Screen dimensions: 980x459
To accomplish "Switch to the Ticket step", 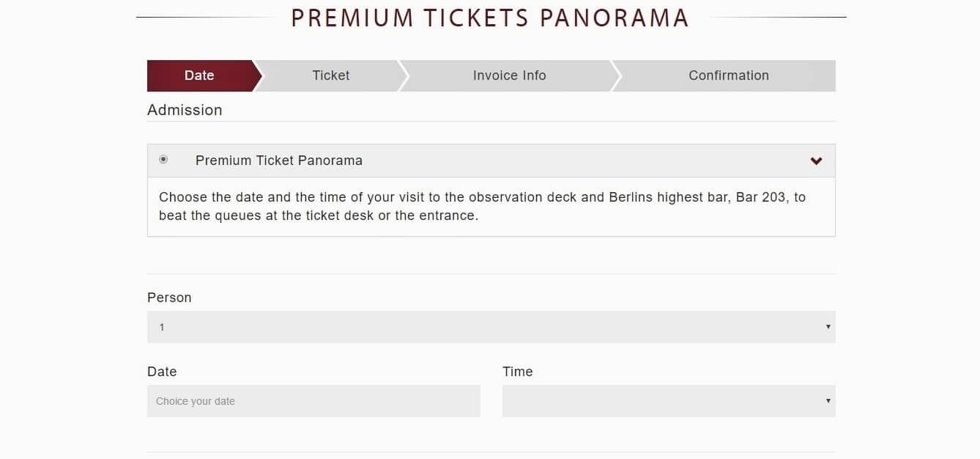I will (331, 76).
